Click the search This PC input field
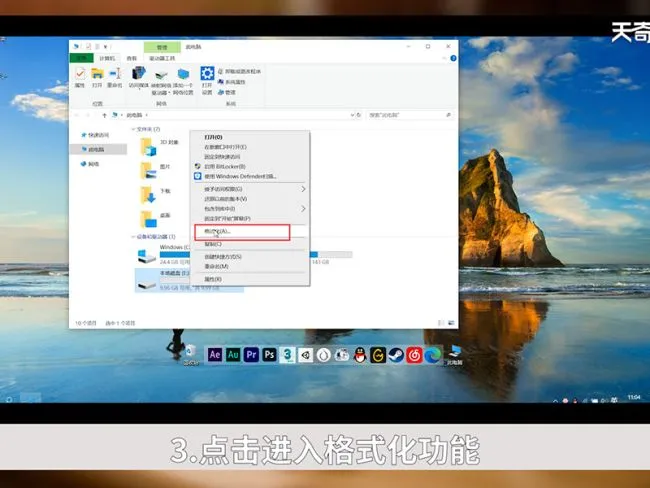650x488 pixels. (410, 115)
